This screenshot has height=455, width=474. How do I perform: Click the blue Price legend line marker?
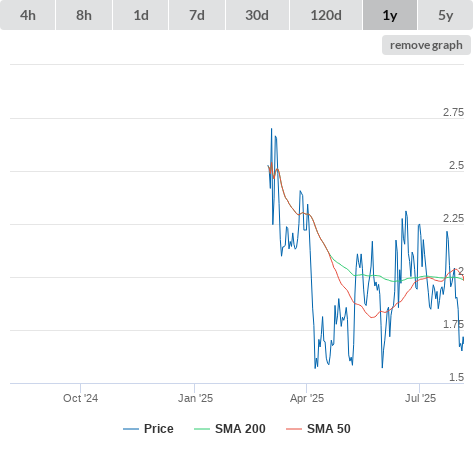click(x=131, y=429)
